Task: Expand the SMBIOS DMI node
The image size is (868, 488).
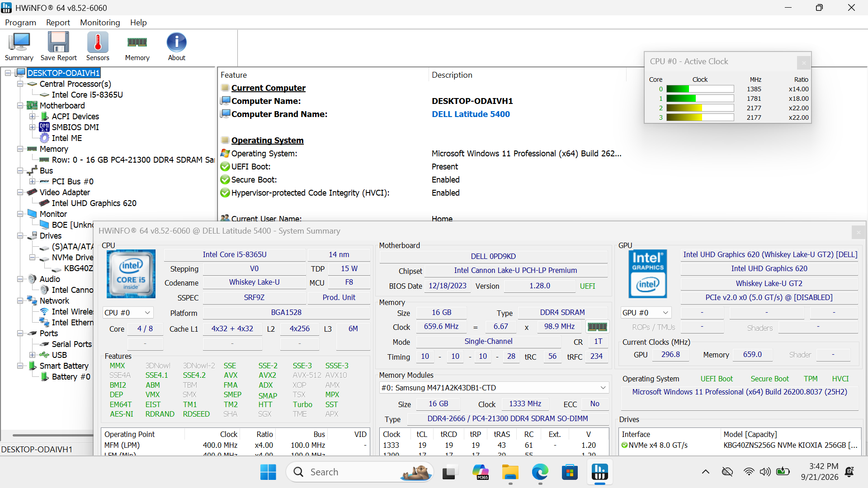Action: [33, 127]
